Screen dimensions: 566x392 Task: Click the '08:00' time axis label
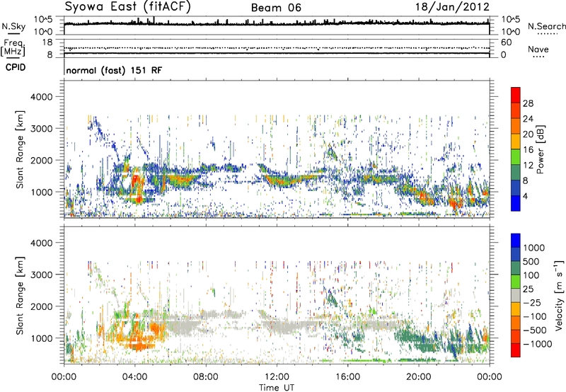[206, 377]
